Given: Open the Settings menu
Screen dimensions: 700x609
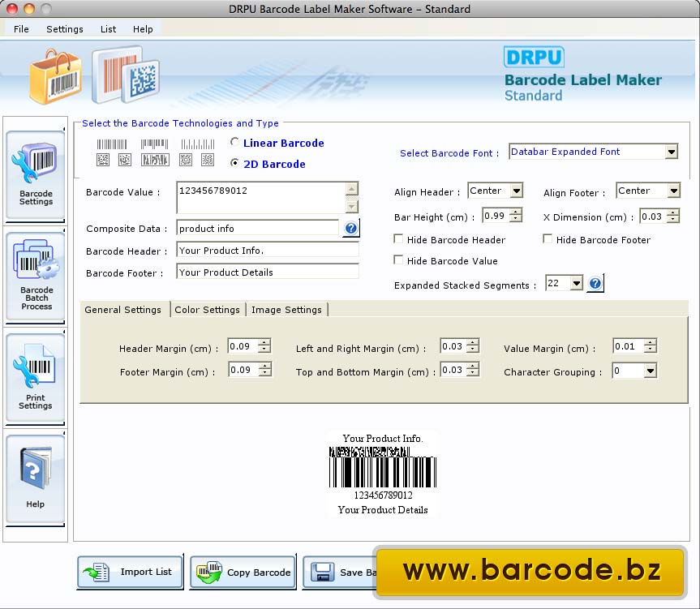Looking at the screenshot, I should 65,29.
